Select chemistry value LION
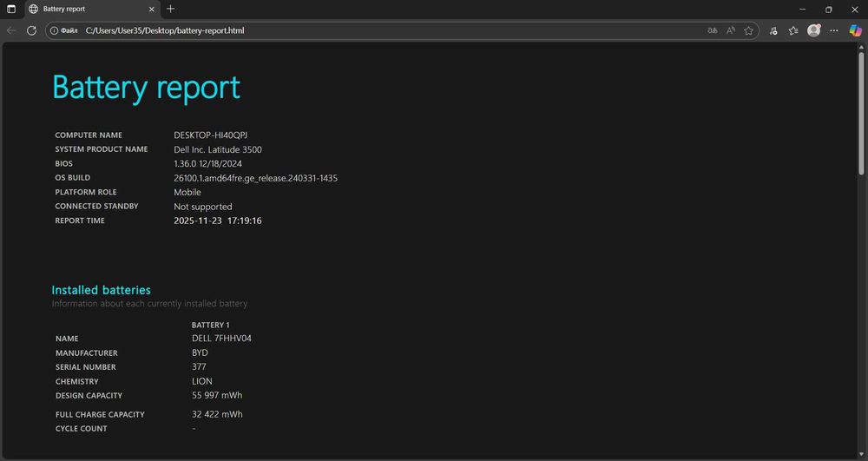The height and width of the screenshot is (461, 868). tap(202, 381)
